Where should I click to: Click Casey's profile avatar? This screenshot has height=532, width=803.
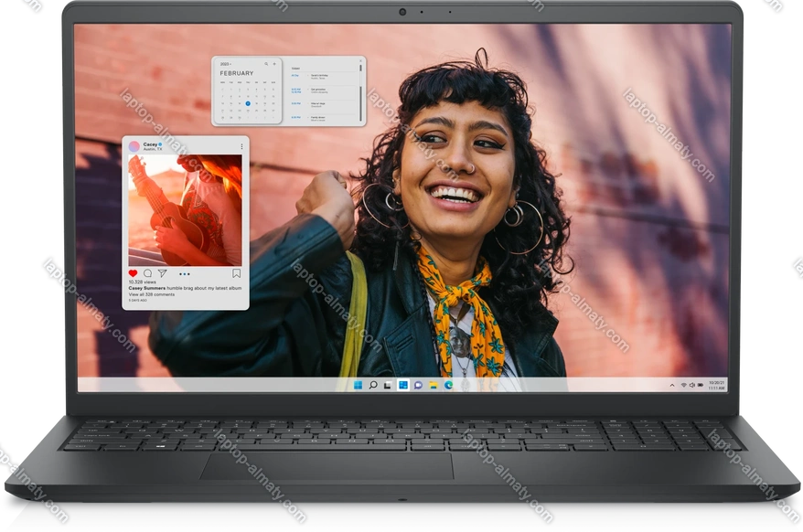(x=134, y=146)
